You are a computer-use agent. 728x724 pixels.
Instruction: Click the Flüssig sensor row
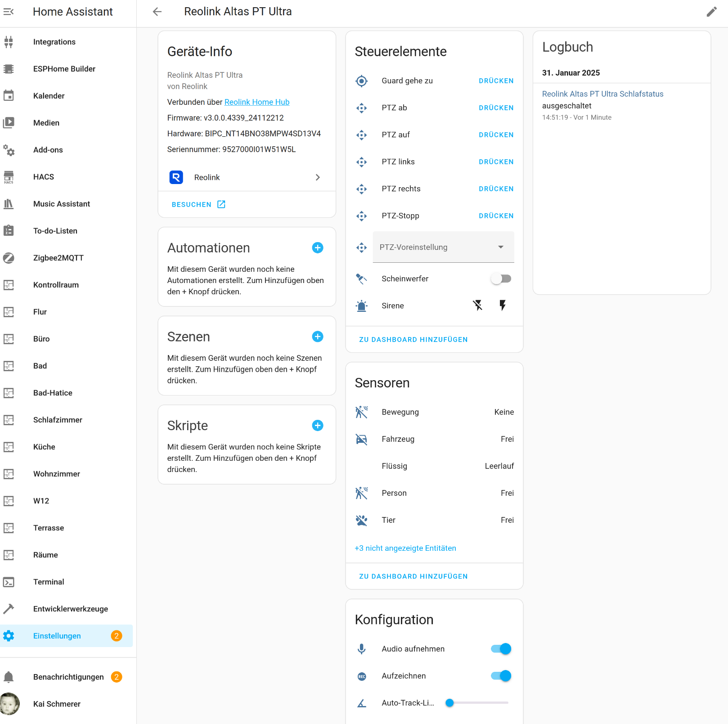pyautogui.click(x=434, y=466)
